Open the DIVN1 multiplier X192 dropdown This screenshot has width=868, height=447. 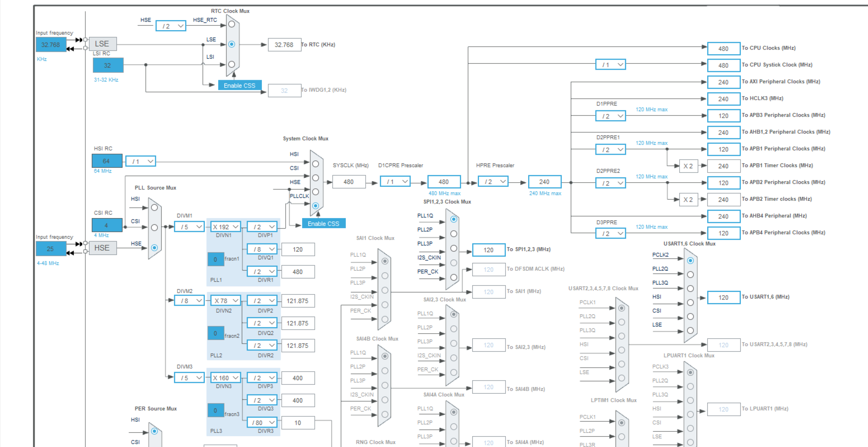(225, 226)
